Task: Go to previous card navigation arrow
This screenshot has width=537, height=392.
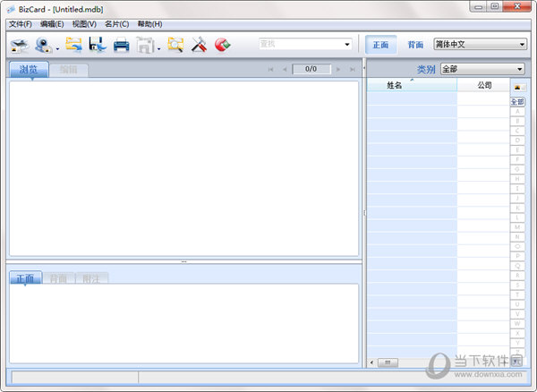Action: tap(285, 69)
